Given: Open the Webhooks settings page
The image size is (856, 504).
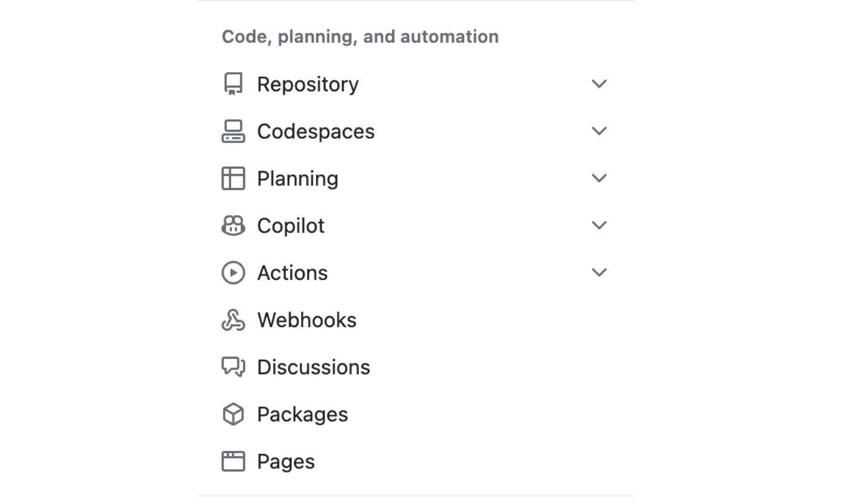Looking at the screenshot, I should pos(306,320).
